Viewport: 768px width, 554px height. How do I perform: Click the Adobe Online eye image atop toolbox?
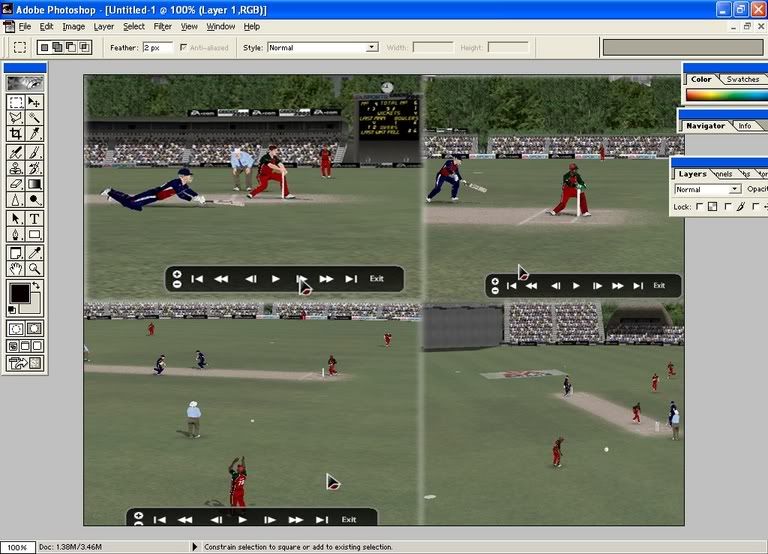pyautogui.click(x=25, y=83)
